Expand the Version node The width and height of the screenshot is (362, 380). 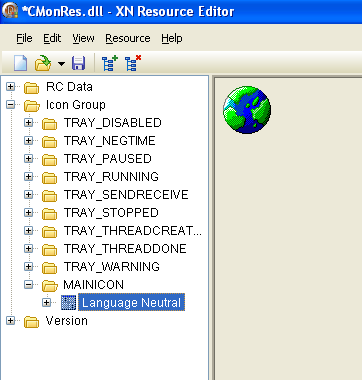pos(11,321)
